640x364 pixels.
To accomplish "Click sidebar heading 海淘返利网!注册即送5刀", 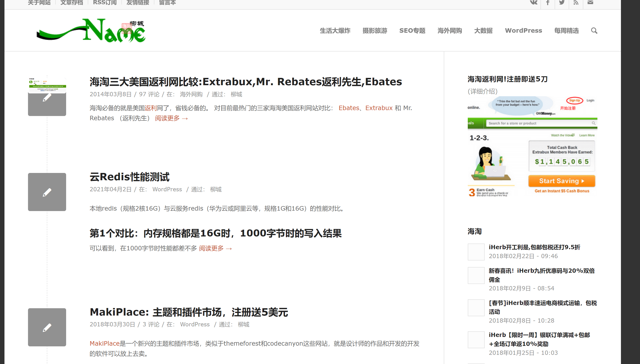I will (x=508, y=79).
